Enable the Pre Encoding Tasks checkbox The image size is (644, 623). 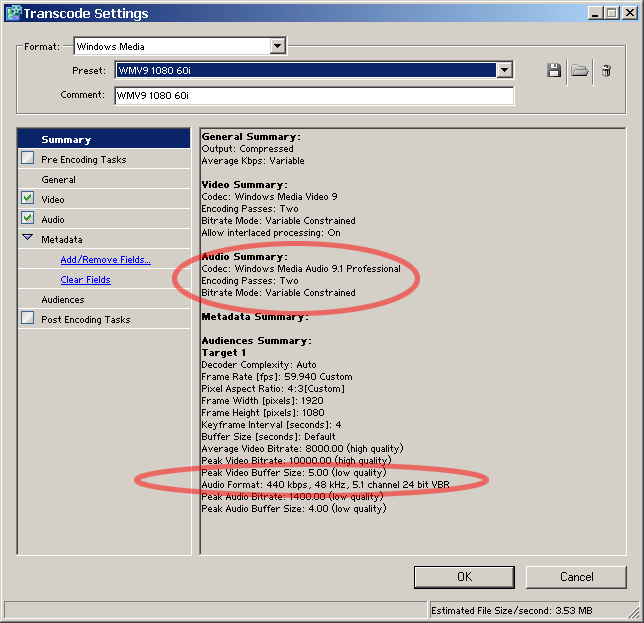(28, 158)
